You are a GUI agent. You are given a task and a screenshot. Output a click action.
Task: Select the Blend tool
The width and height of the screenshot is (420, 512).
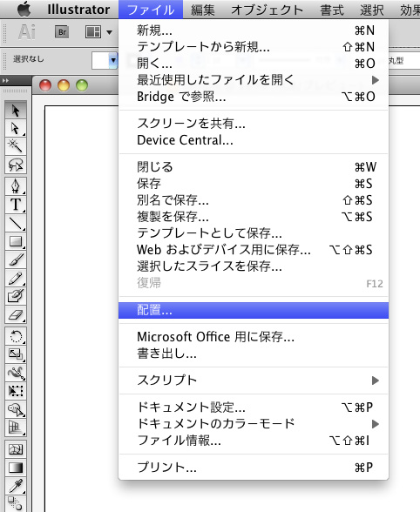16,504
